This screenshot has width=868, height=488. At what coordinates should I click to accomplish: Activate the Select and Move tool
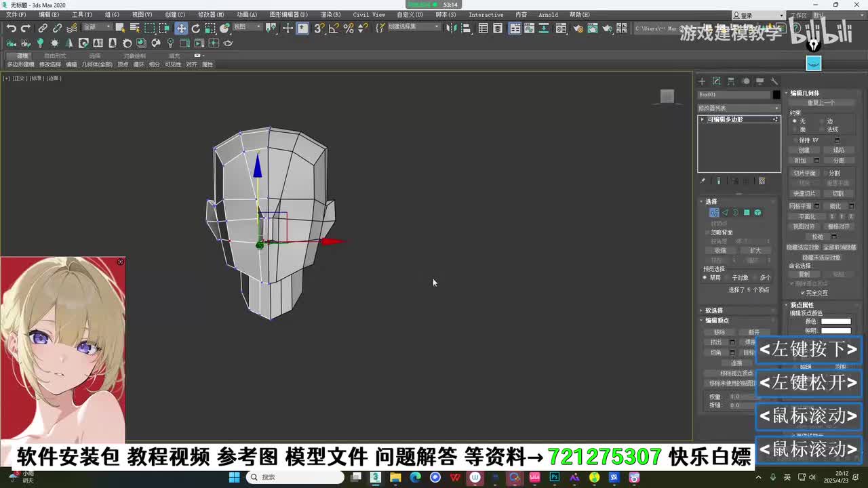point(181,28)
